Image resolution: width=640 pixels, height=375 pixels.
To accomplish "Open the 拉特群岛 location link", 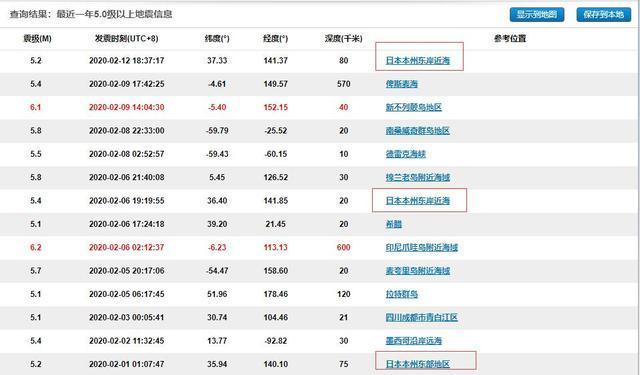I will click(402, 294).
